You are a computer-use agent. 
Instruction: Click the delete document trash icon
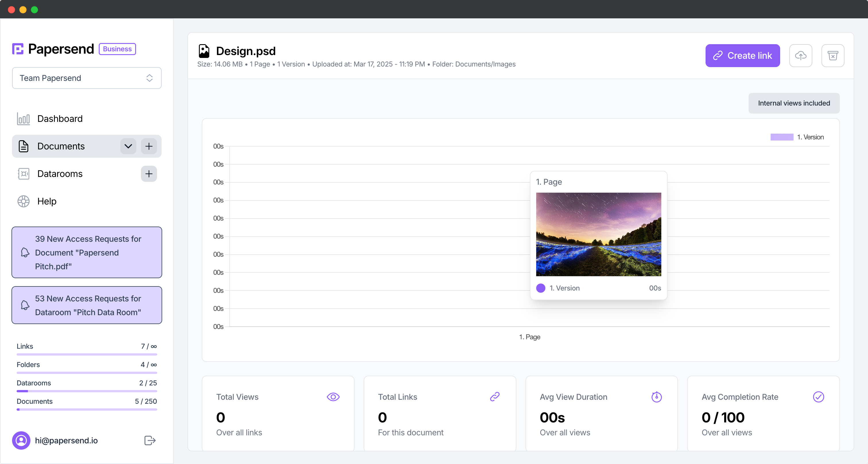pos(833,56)
